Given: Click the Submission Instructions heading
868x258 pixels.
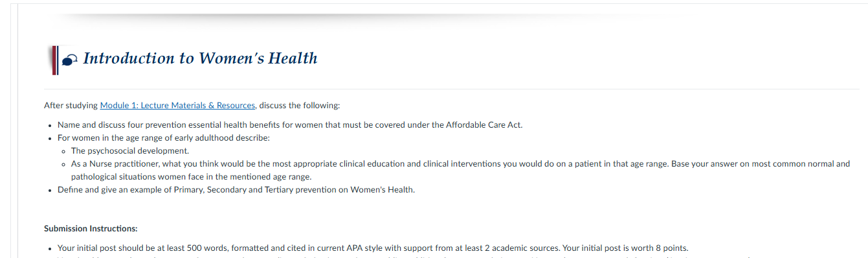Looking at the screenshot, I should (91, 229).
